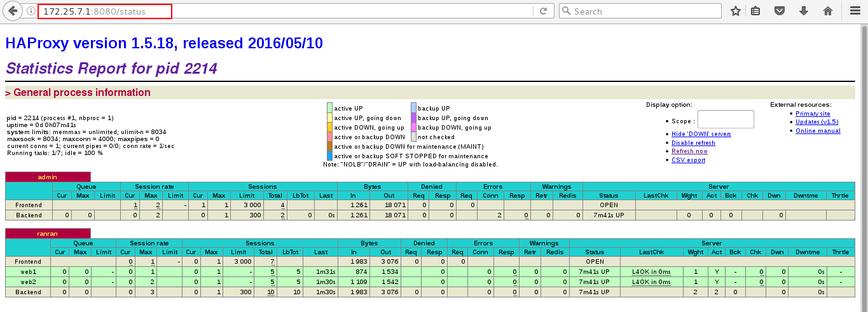Click the OPEN status in ranran Frontend row
This screenshot has width=868, height=312.
pyautogui.click(x=595, y=261)
